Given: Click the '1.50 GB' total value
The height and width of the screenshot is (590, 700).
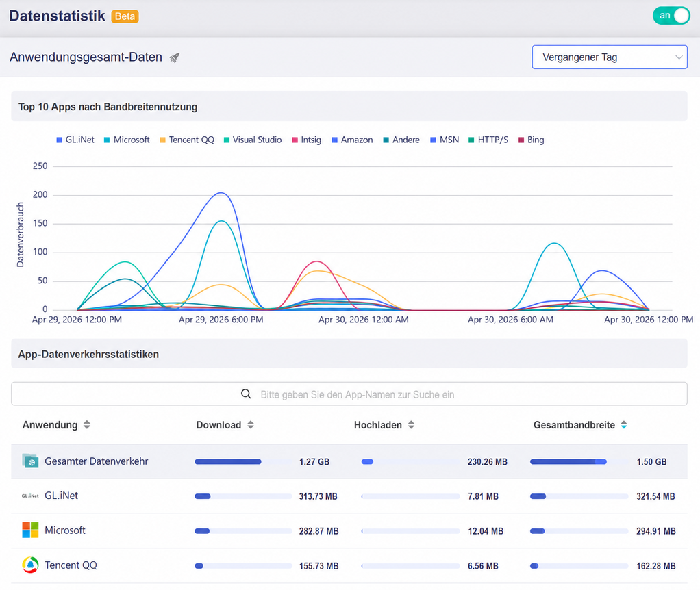Looking at the screenshot, I should pyautogui.click(x=652, y=462).
